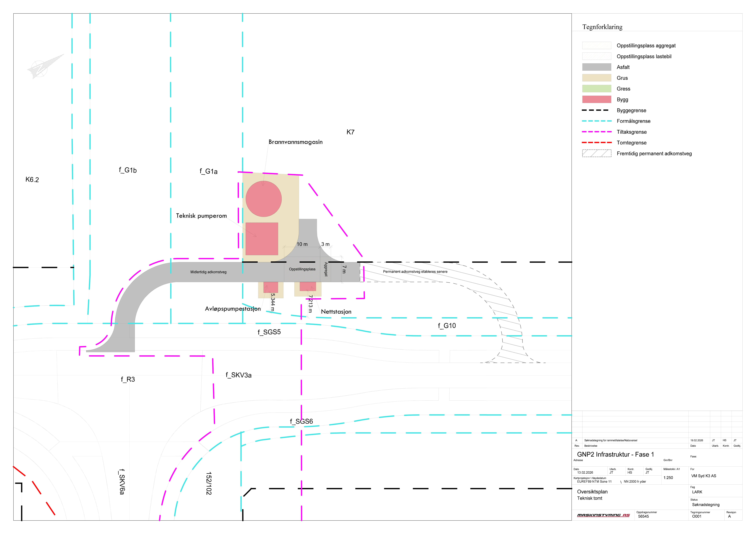This screenshot has height=534, width=756.
Task: Click the '5.344 m' dimension label
Action: [x=273, y=302]
